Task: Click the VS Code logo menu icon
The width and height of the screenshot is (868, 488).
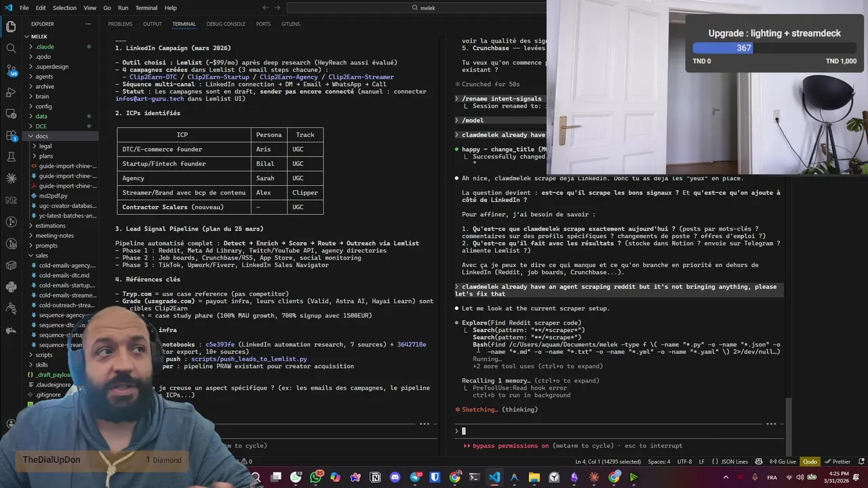Action: coord(7,7)
